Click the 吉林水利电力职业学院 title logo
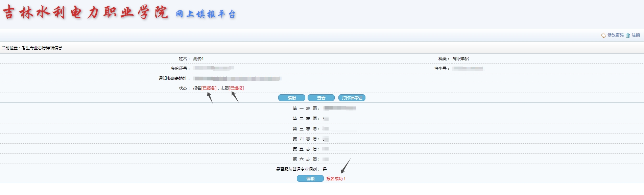The height and width of the screenshot is (195, 644). pos(85,13)
